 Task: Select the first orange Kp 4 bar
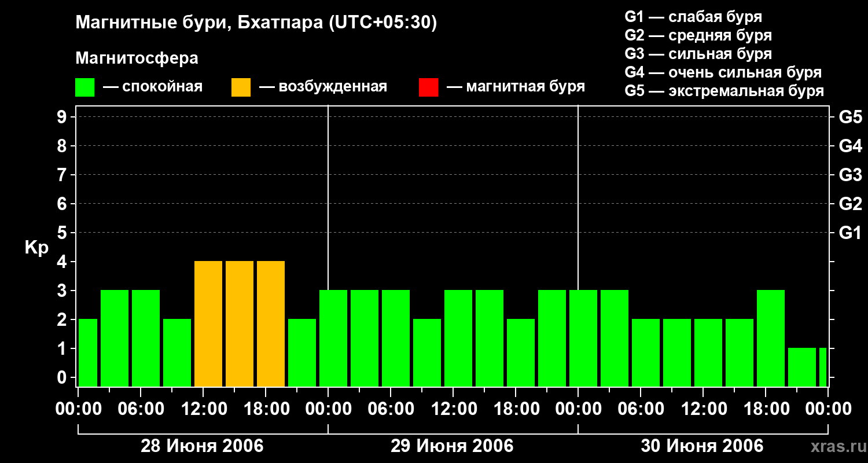208,324
